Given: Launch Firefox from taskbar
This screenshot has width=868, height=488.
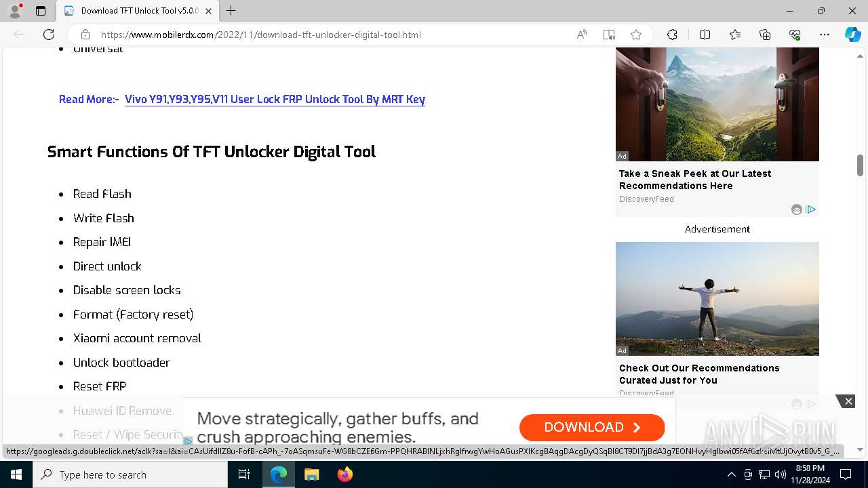Looking at the screenshot, I should click(x=344, y=474).
